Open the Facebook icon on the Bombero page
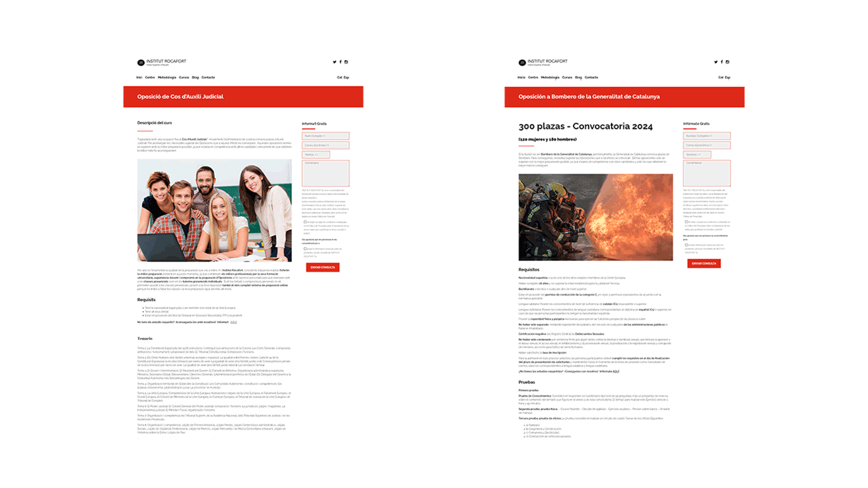 722,62
